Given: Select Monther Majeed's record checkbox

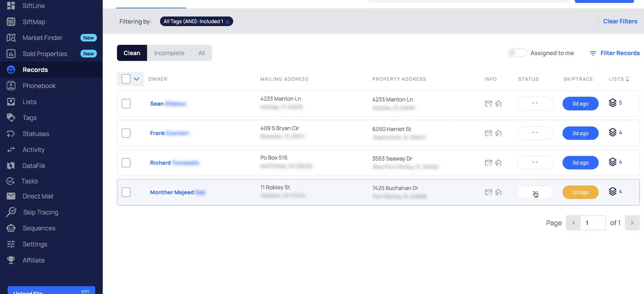Looking at the screenshot, I should 126,192.
